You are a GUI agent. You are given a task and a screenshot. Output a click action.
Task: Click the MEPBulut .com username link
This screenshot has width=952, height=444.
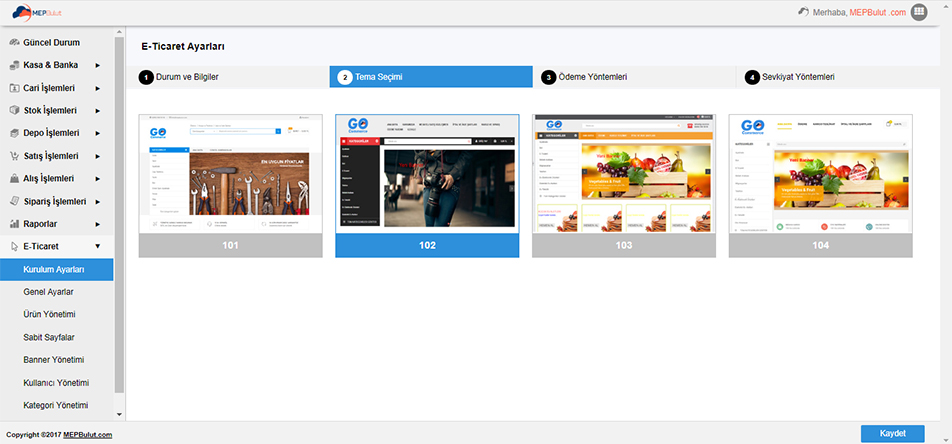pyautogui.click(x=878, y=12)
